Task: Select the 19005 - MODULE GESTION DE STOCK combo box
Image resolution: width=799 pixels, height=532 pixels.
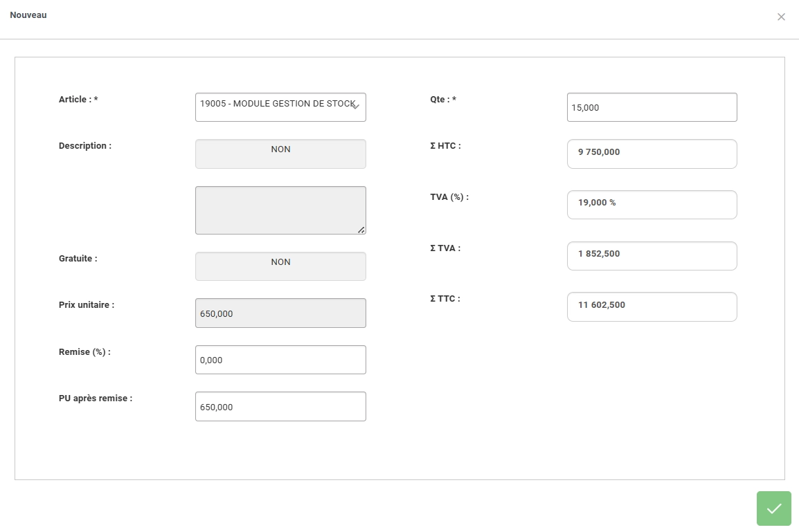Action: pos(280,107)
